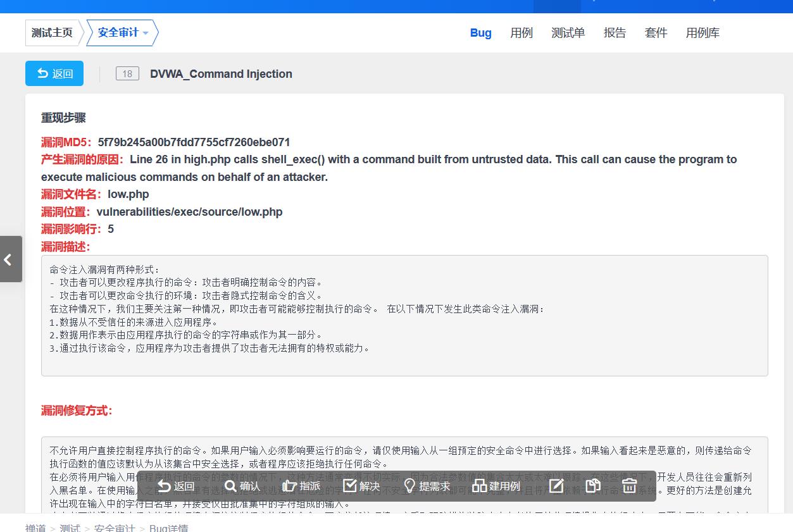Click 禅道 in the footer breadcrumb

pos(35,528)
